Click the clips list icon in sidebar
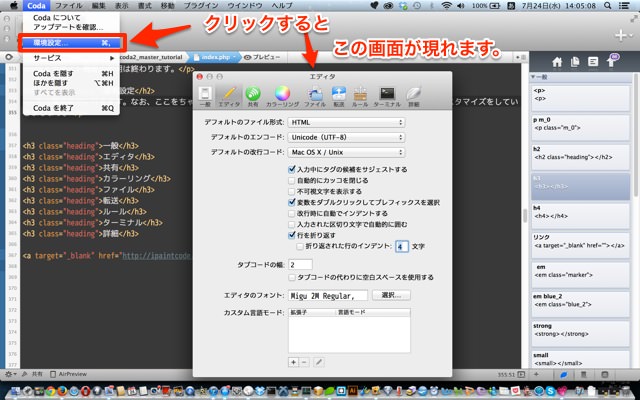 593,62
